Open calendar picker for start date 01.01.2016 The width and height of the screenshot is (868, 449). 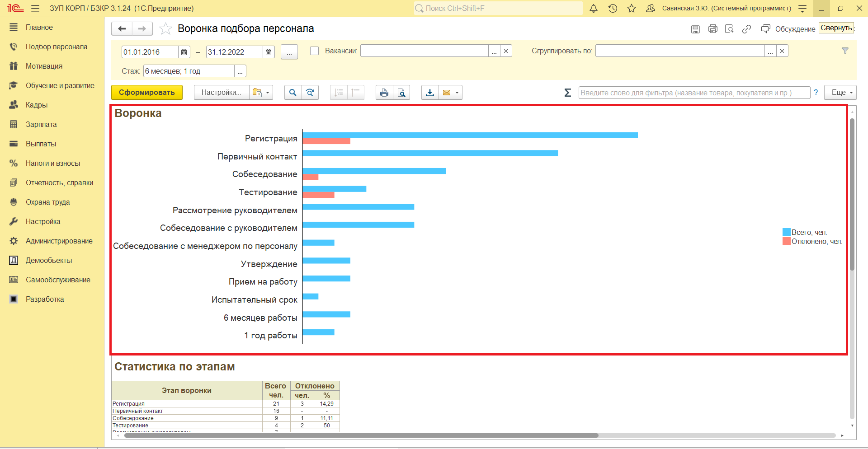pyautogui.click(x=184, y=52)
